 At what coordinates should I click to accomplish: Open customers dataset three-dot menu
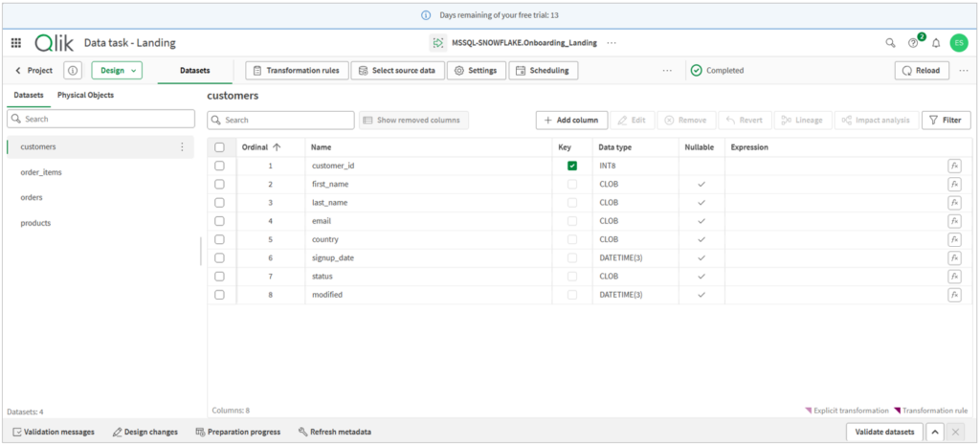pyautogui.click(x=182, y=146)
